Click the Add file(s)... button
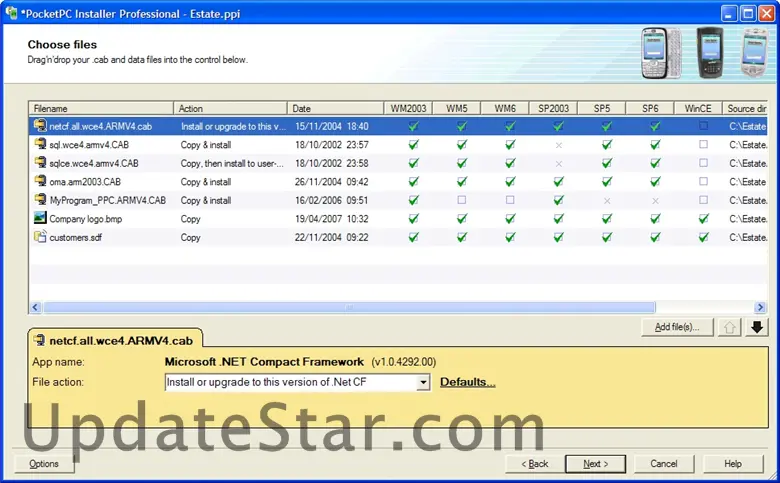The image size is (780, 483). 677,327
